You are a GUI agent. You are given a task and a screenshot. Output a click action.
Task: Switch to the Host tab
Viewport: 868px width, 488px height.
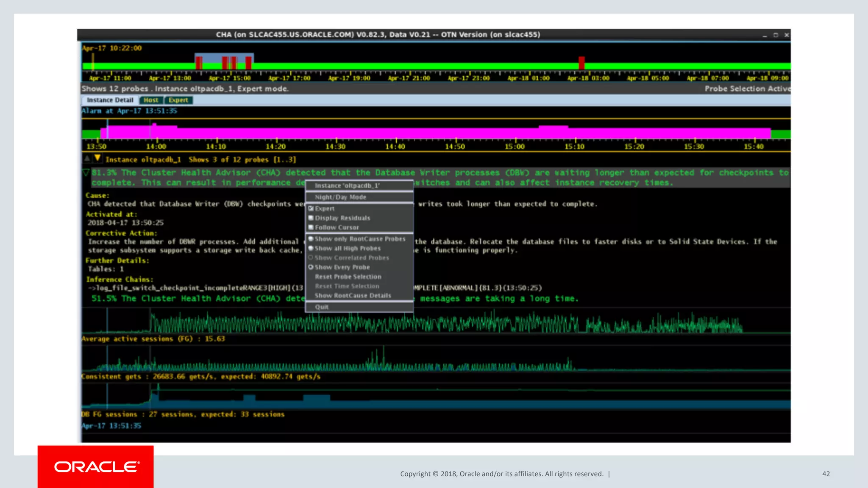151,100
